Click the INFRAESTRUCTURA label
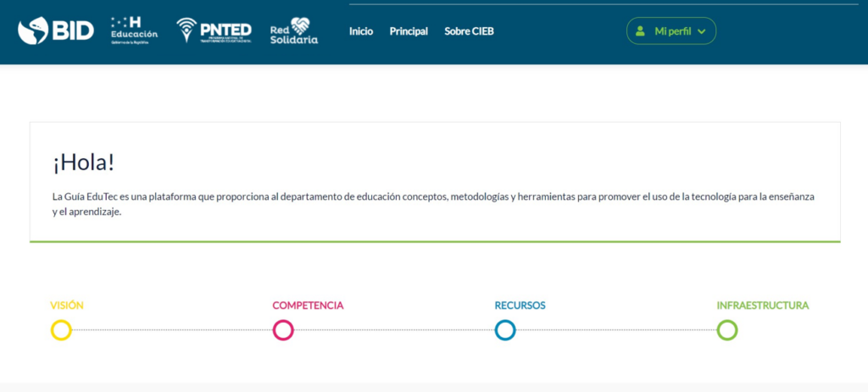The height and width of the screenshot is (392, 868). click(762, 306)
